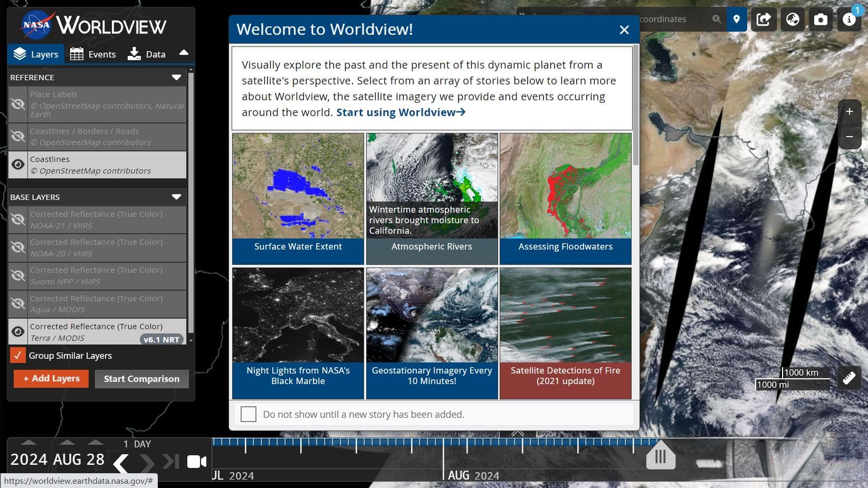868x488 pixels.
Task: Click the layer list scrollbar thumb
Action: tap(190, 203)
